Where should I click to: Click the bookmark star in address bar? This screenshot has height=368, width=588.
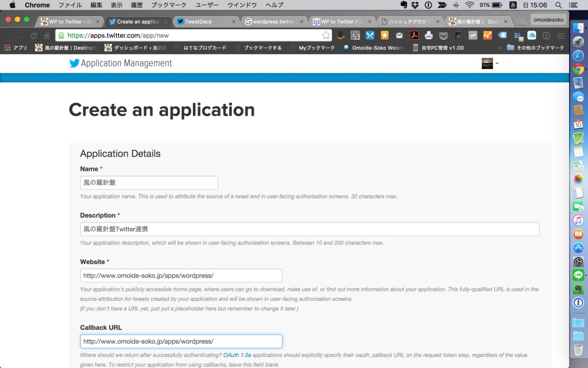click(x=326, y=35)
